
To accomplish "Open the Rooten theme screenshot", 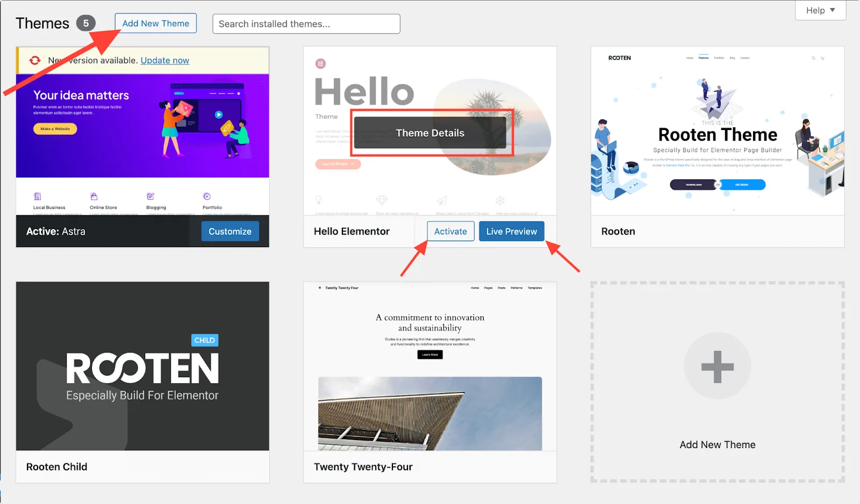I will click(718, 131).
